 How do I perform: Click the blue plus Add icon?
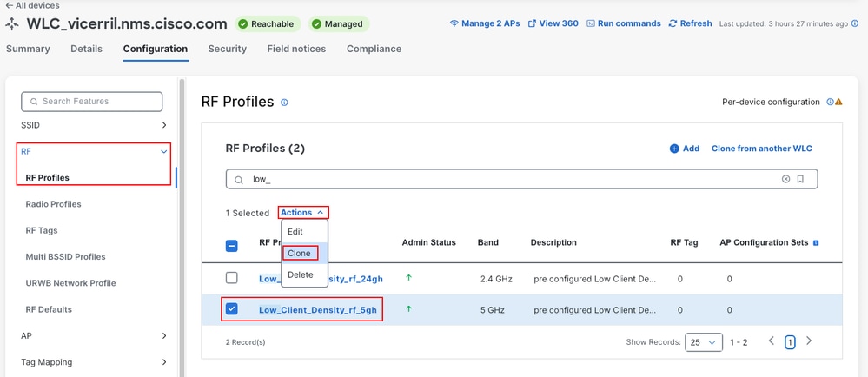pyautogui.click(x=674, y=149)
